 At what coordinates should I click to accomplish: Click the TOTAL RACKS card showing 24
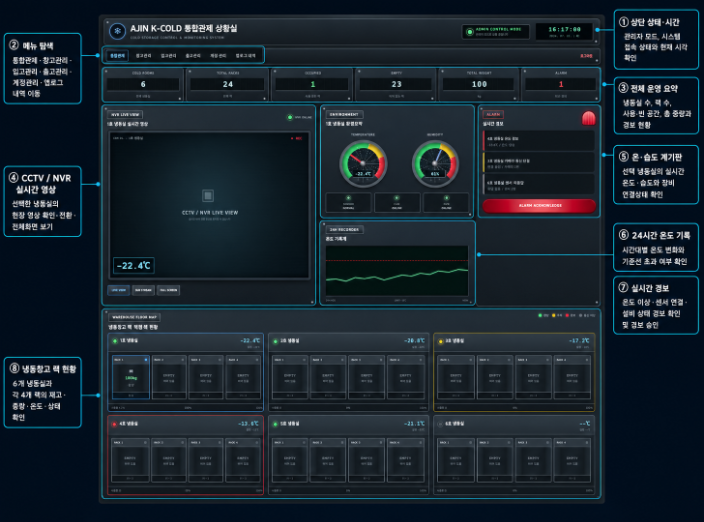(x=228, y=84)
